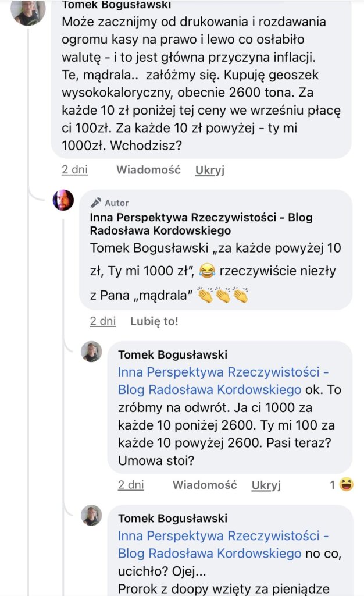The width and height of the screenshot is (364, 596).
Task: Click 'Wiadomość' under the first comment
Action: tap(148, 170)
